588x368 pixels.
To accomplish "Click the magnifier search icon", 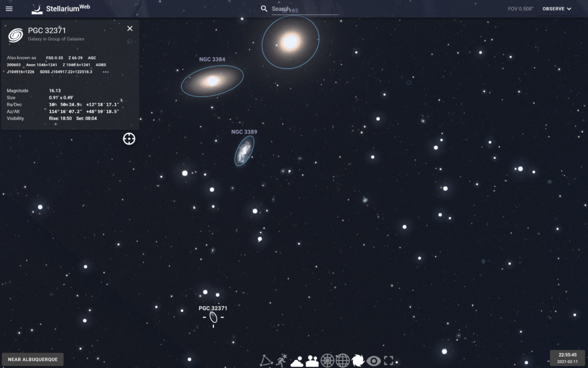I will point(264,9).
